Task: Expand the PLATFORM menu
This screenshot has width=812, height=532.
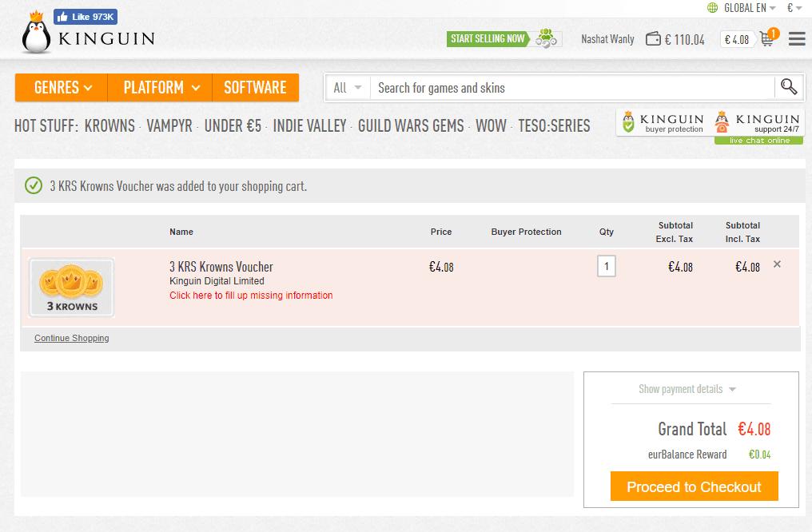Action: point(160,87)
